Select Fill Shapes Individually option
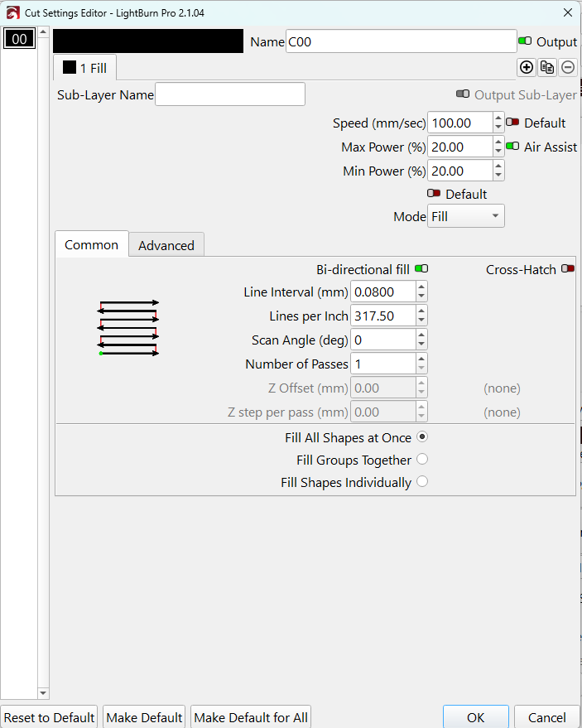The image size is (582, 728). click(422, 481)
